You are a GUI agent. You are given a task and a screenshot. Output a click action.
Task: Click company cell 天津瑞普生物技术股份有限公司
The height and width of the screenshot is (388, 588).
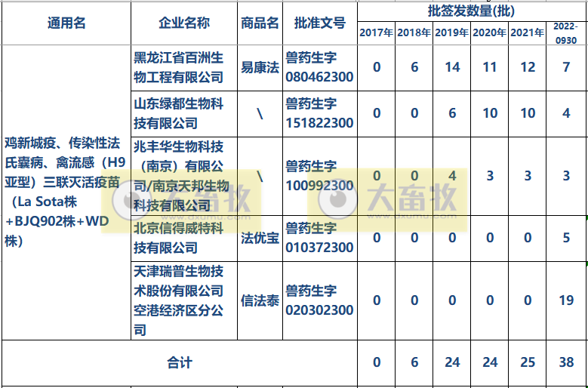(x=184, y=300)
